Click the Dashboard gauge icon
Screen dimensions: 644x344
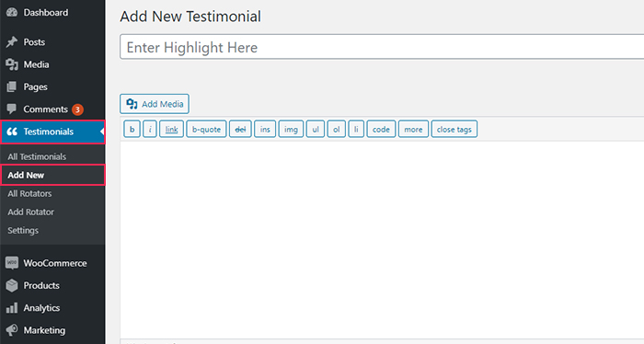pos(12,12)
